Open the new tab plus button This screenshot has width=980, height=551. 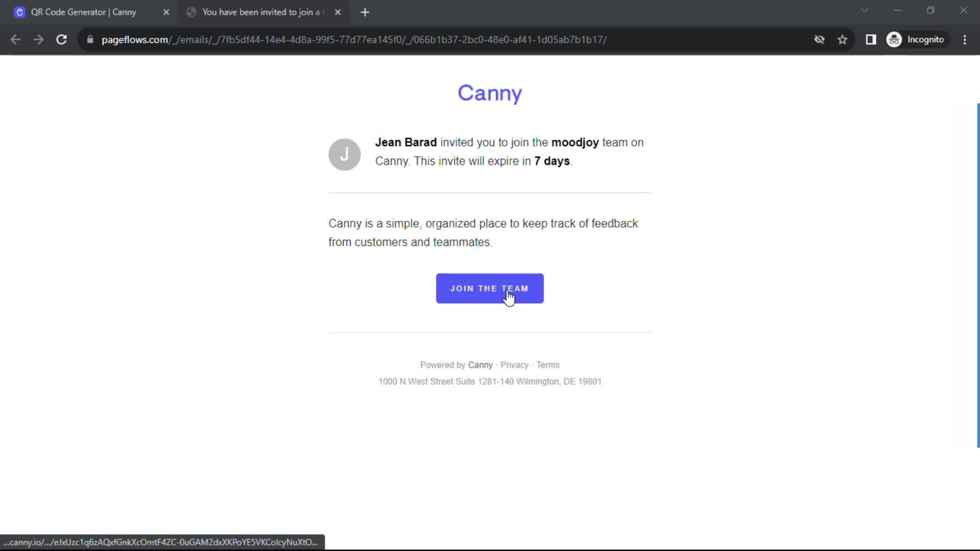[365, 12]
